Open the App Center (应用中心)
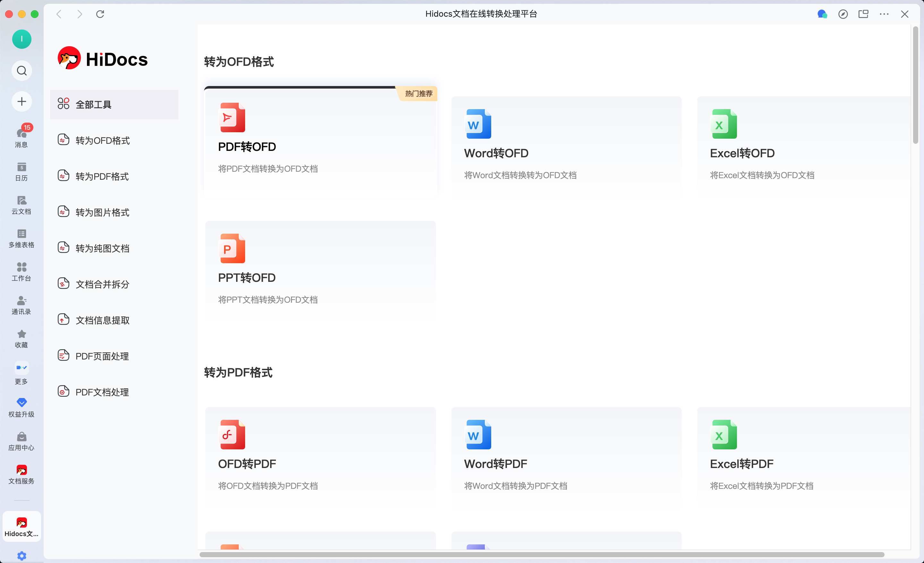Viewport: 924px width, 563px height. click(22, 441)
